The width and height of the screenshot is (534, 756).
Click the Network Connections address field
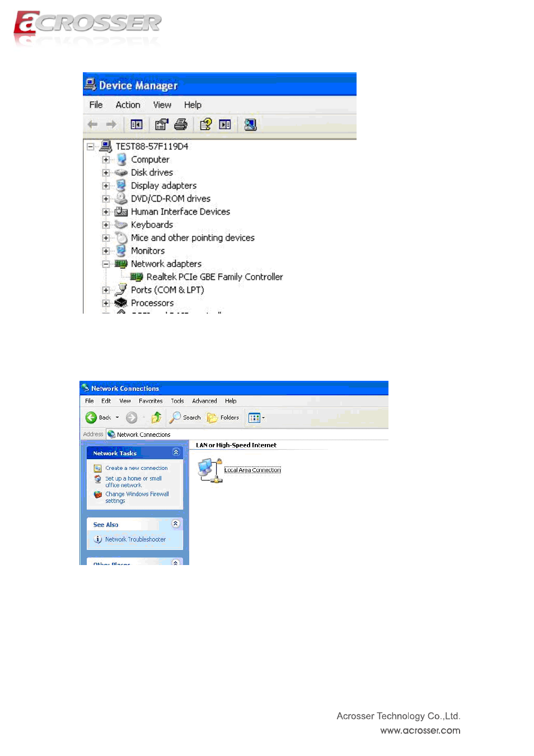pos(246,434)
